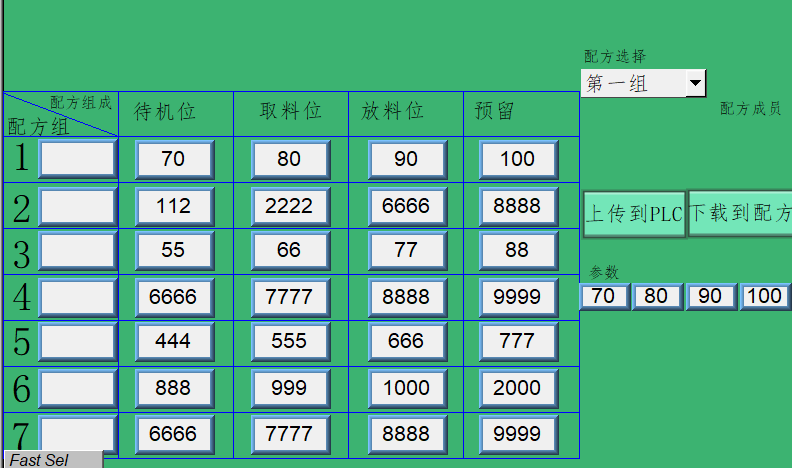Select row 1 待机位 field showing 70

[174, 159]
